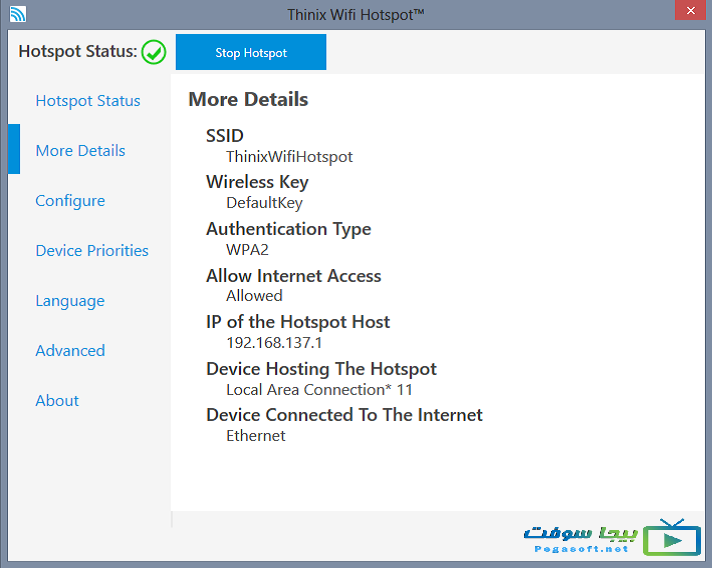Screen dimensions: 712x568
Task: Stop the hotspot with the blue button
Action: pyautogui.click(x=251, y=52)
